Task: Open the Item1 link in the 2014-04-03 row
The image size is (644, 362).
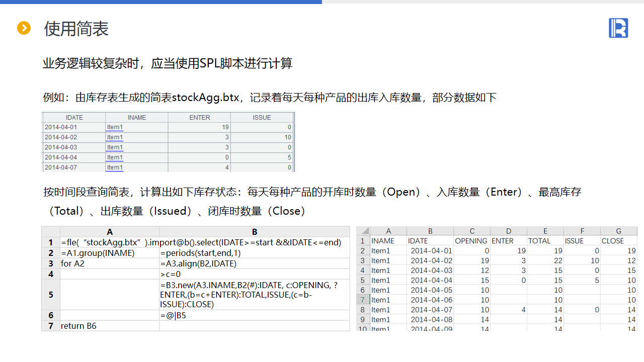Action: coord(115,147)
